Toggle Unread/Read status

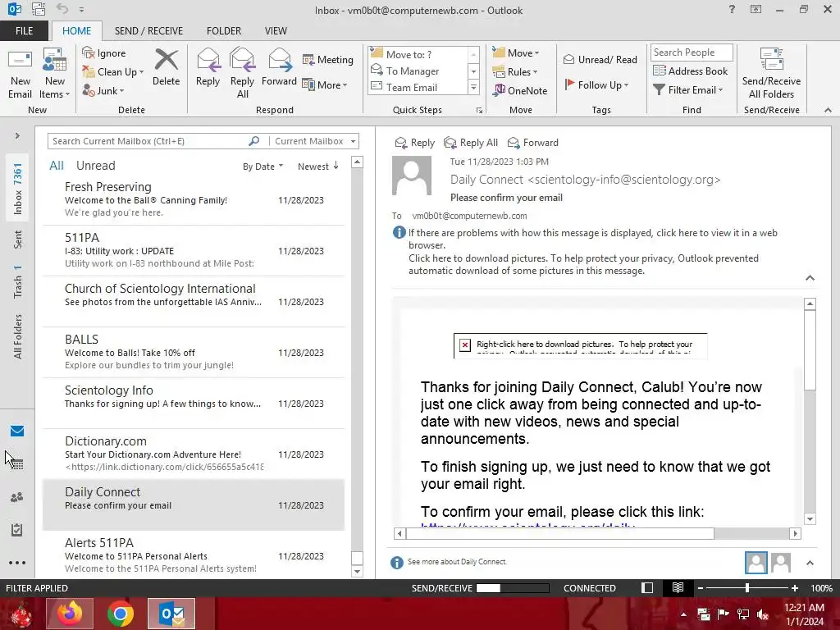click(600, 59)
